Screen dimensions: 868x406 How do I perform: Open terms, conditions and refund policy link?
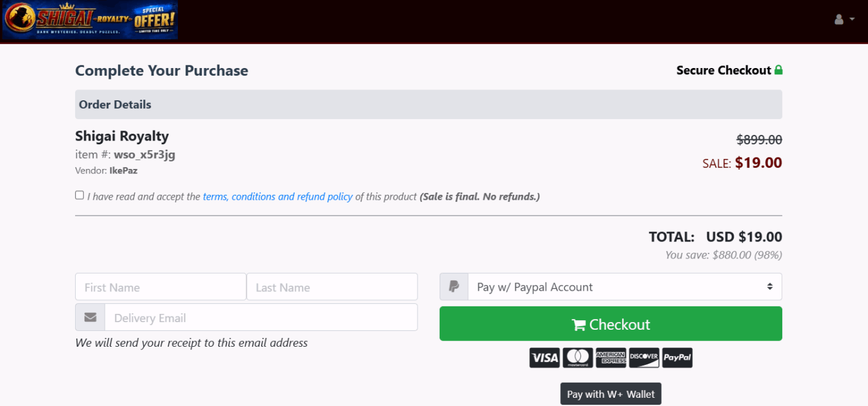pyautogui.click(x=278, y=197)
